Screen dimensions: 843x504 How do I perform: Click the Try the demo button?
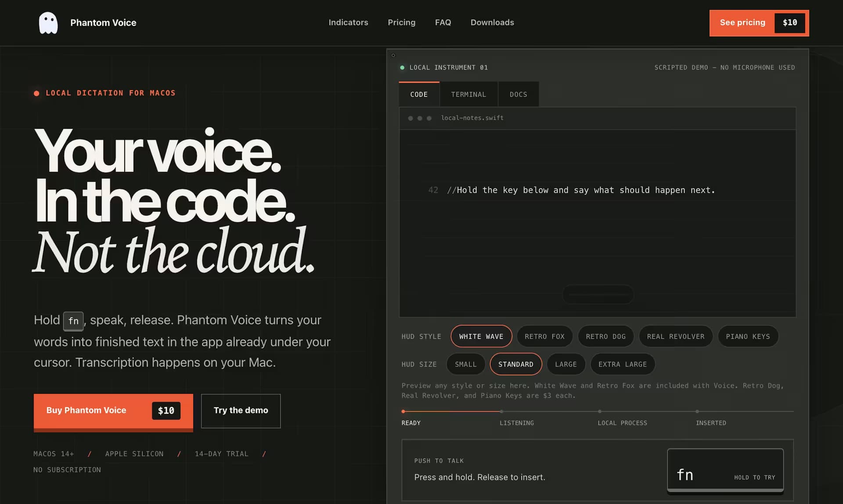pyautogui.click(x=241, y=411)
